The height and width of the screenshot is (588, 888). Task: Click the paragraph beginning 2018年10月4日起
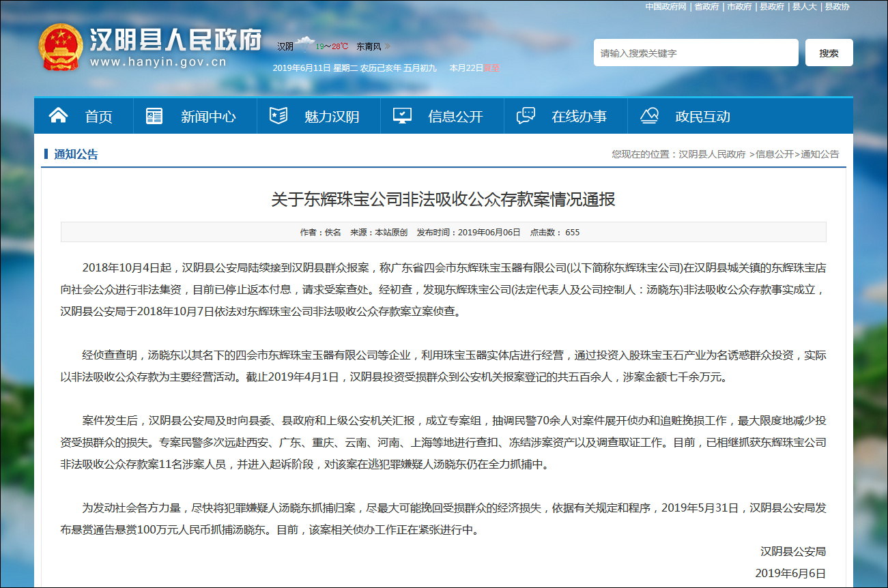click(444, 289)
